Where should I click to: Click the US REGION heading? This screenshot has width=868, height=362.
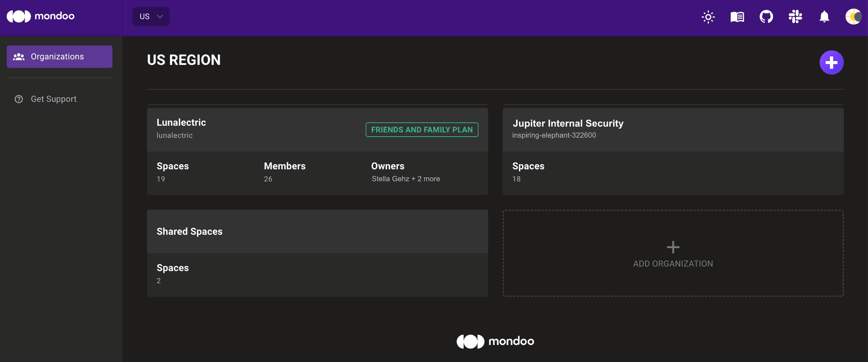[x=184, y=60]
